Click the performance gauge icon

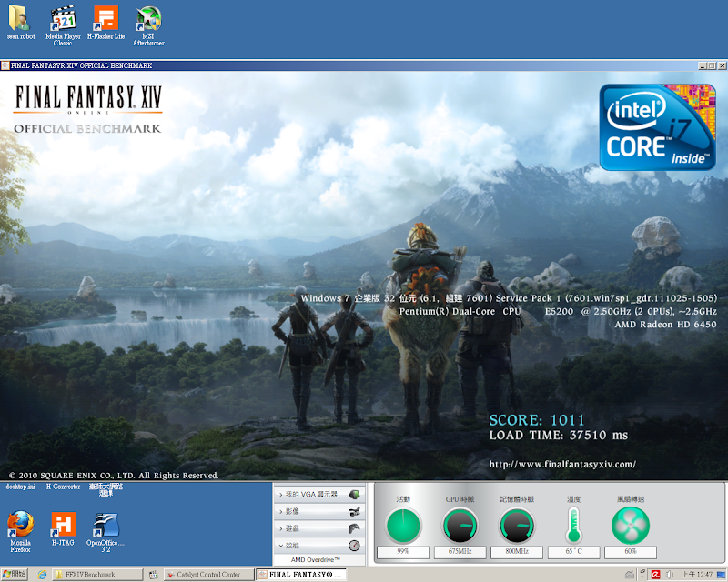(354, 546)
